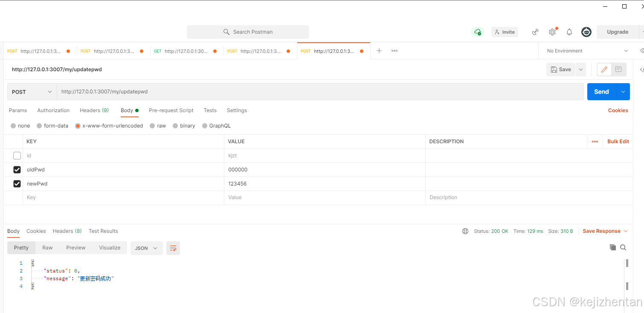Select the form-data body type
This screenshot has height=313, width=644.
tap(52, 126)
